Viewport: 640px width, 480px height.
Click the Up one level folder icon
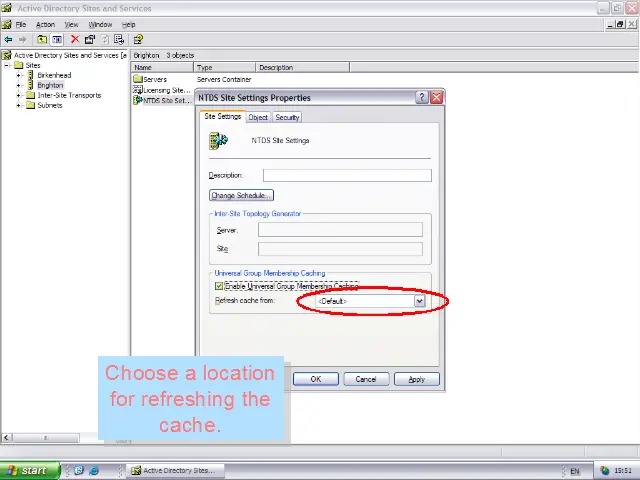tap(42, 40)
